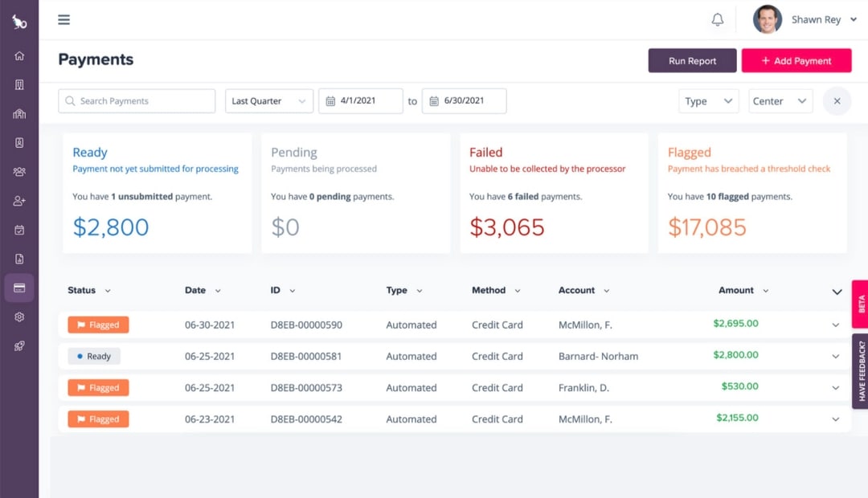Open the Home dashboard icon

coord(19,55)
